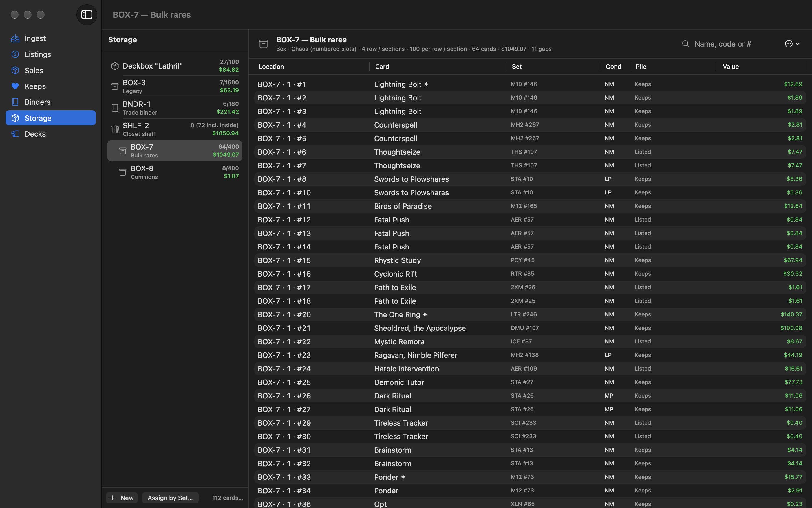Click the BOX-7 · 1 · #6 location cell
This screenshot has width=812, height=508.
(282, 152)
